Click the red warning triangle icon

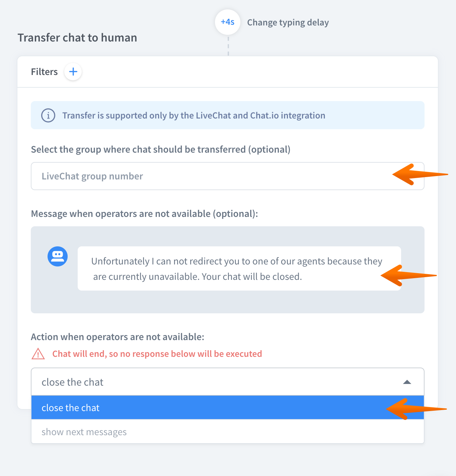38,354
